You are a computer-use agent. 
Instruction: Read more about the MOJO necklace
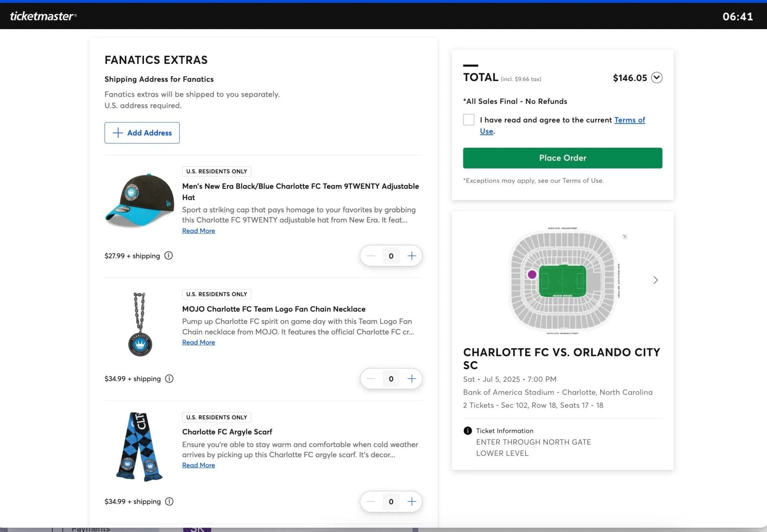pos(199,342)
